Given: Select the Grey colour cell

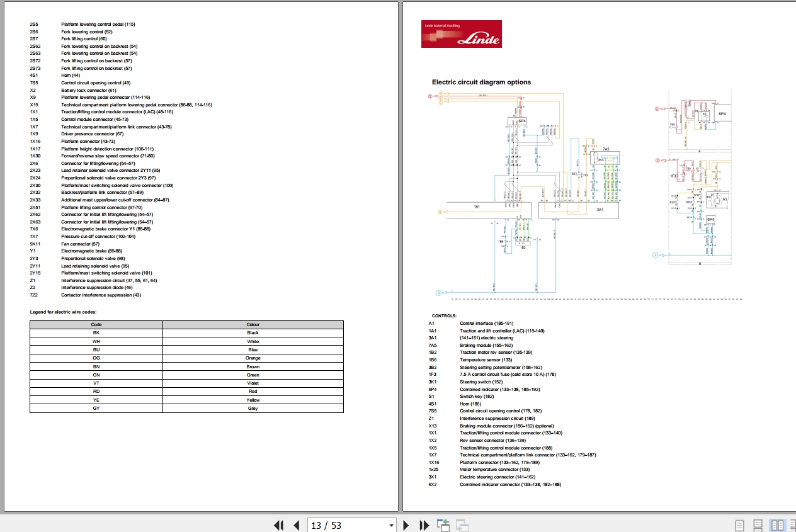Looking at the screenshot, I should click(253, 408).
